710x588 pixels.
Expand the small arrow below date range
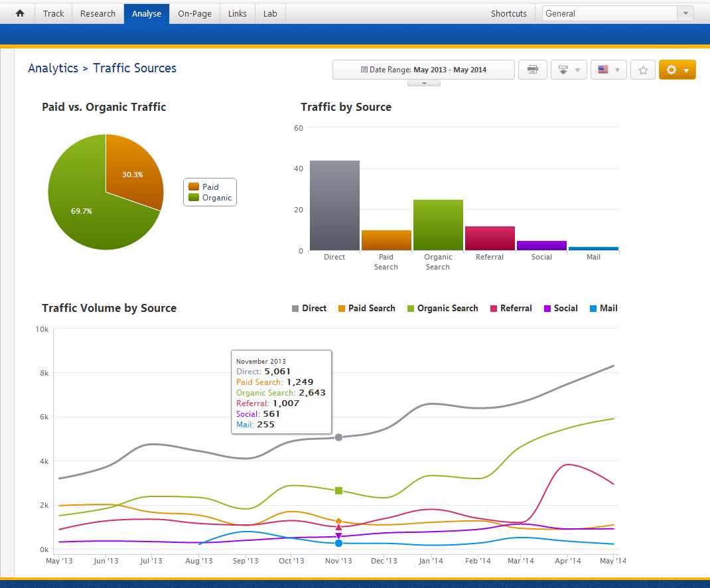pos(423,83)
